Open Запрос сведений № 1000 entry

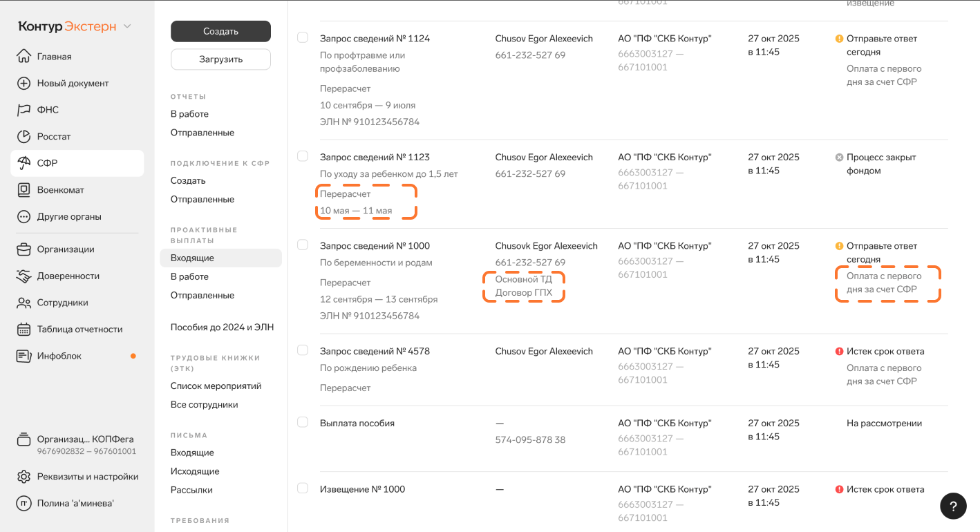pos(375,246)
